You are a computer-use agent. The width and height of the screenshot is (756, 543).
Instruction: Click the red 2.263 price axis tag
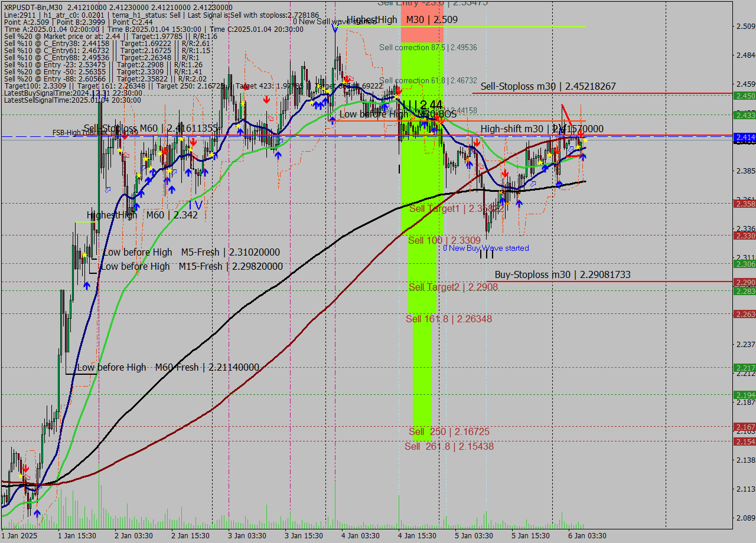point(744,314)
